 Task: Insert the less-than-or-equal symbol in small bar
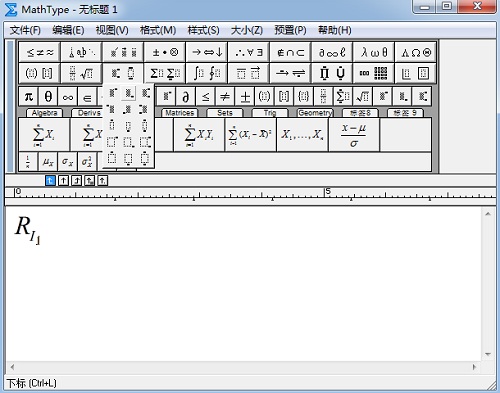click(x=205, y=97)
